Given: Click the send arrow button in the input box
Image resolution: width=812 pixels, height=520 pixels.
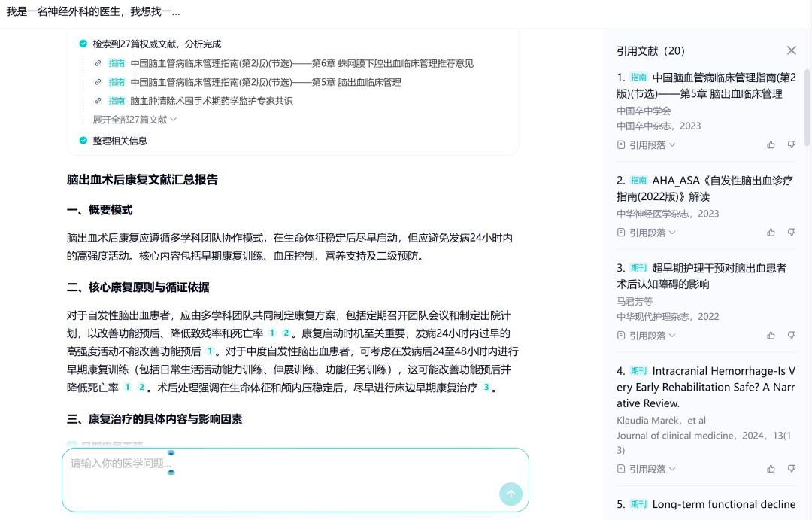Looking at the screenshot, I should click(x=511, y=494).
